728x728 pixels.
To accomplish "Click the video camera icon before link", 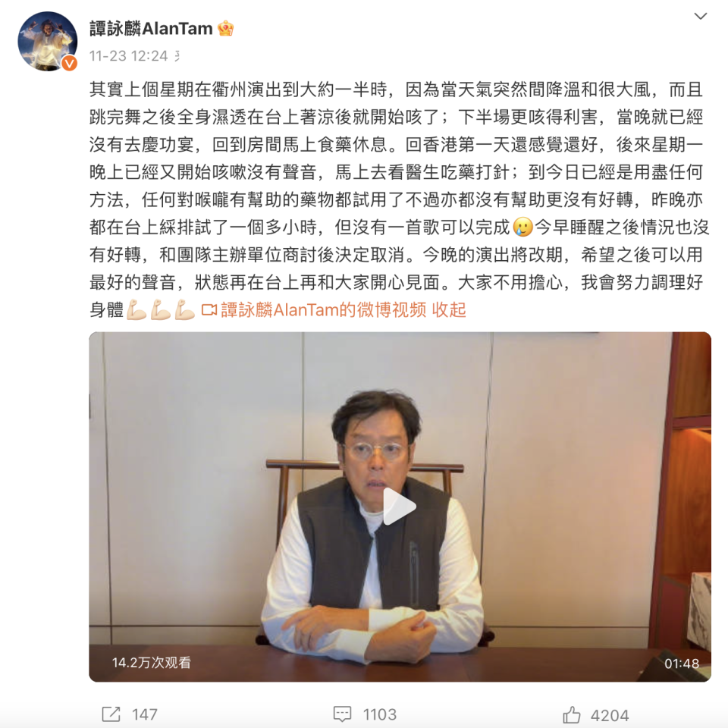I will point(209,309).
